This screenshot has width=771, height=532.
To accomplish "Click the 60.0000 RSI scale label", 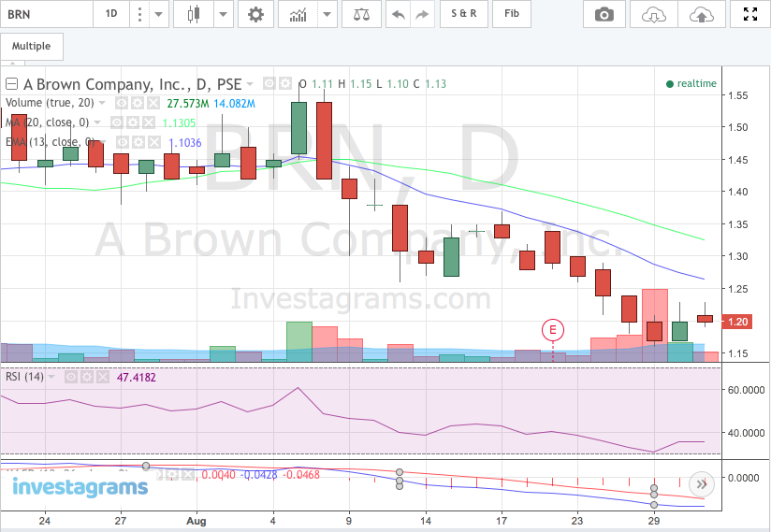I will [x=746, y=390].
